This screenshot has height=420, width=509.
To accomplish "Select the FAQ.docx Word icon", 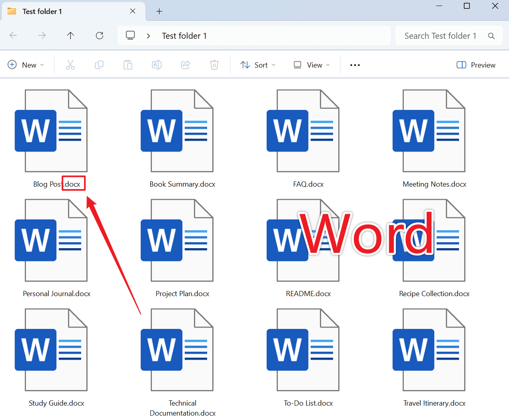I will (303, 131).
